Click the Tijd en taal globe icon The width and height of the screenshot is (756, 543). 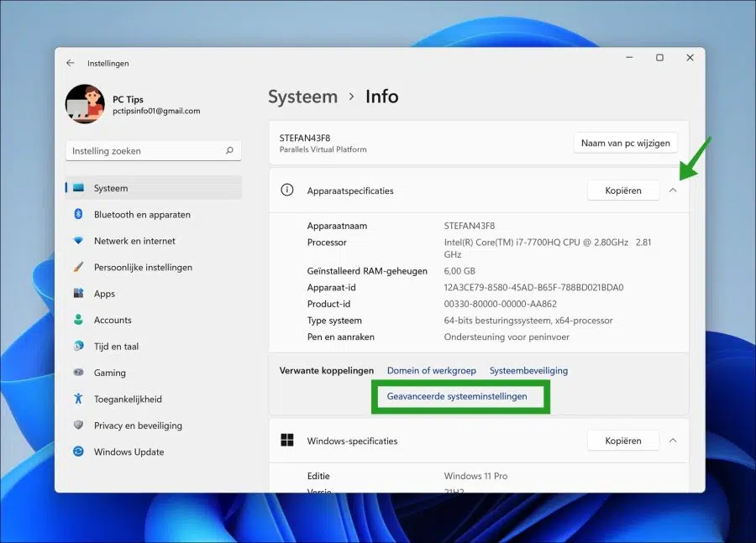(x=78, y=346)
